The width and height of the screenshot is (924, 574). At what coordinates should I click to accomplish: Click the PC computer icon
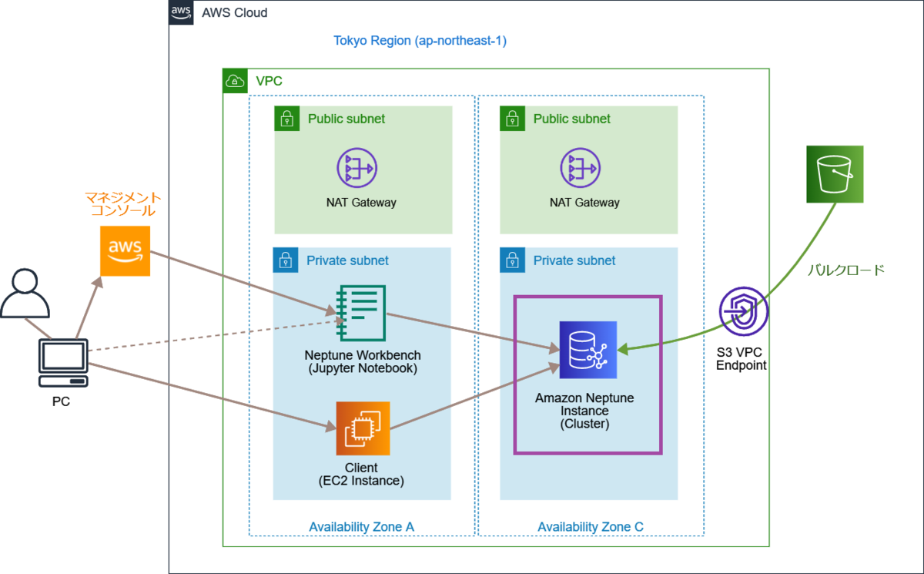64,364
